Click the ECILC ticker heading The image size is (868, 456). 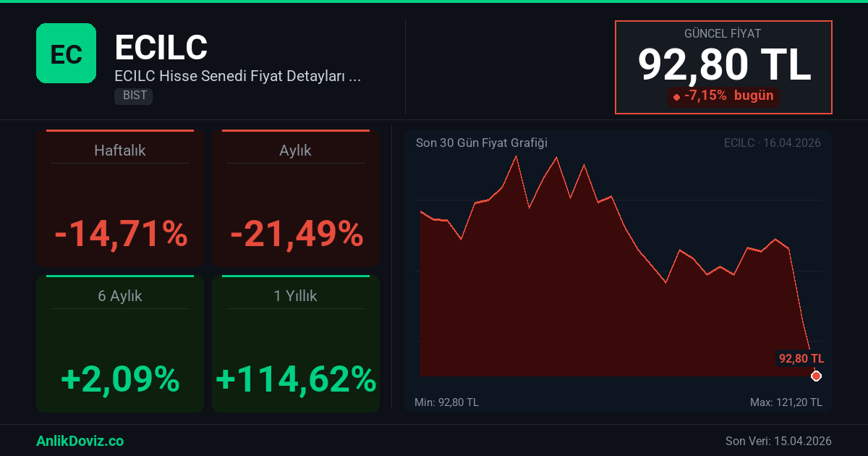tap(161, 48)
